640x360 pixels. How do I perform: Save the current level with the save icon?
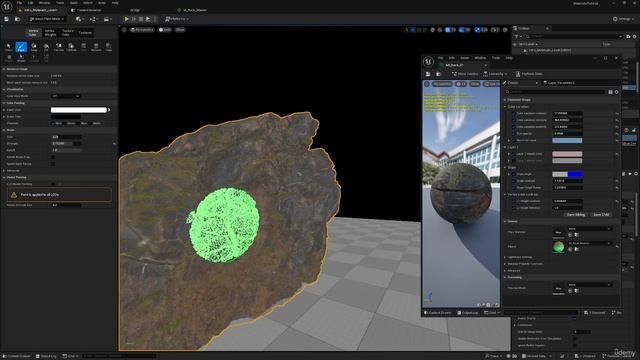pos(6,19)
